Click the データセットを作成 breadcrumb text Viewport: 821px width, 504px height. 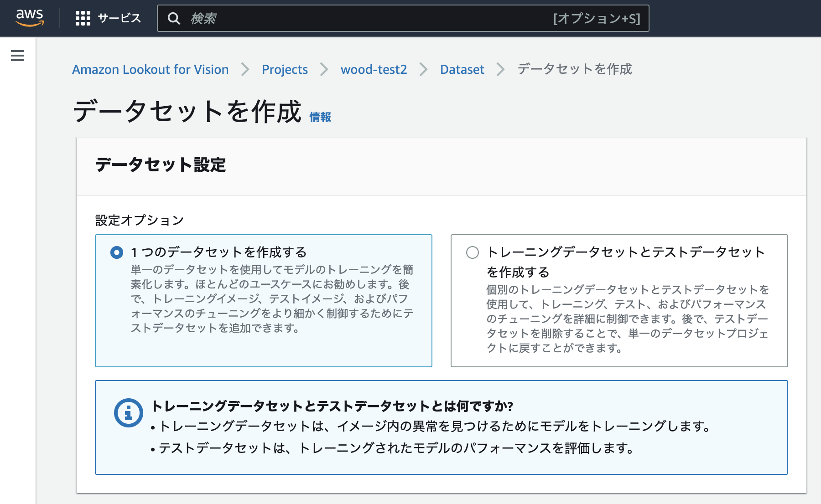[x=575, y=69]
